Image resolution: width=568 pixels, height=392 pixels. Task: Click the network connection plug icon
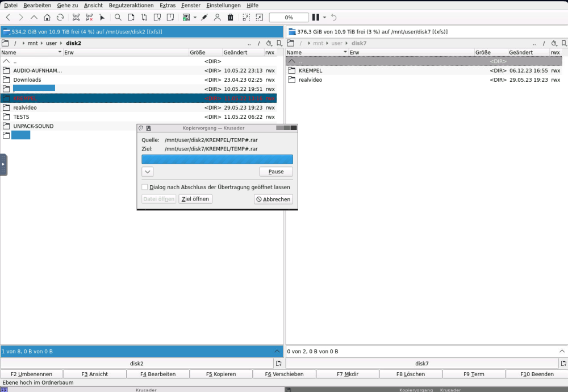(204, 18)
